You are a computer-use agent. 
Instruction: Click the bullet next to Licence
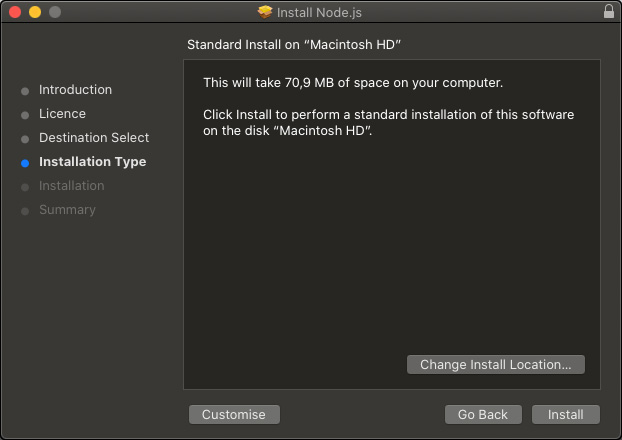pyautogui.click(x=25, y=115)
